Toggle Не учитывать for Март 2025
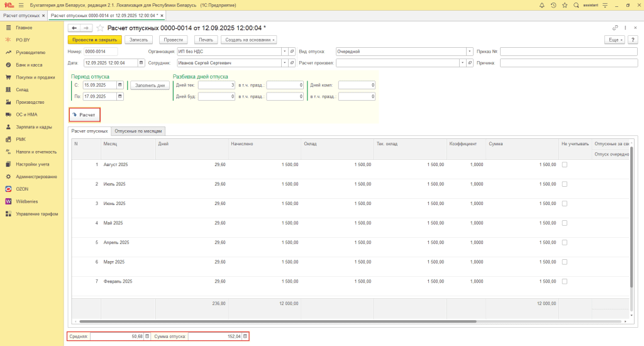Viewport: 644px width, 346px height. [564, 262]
